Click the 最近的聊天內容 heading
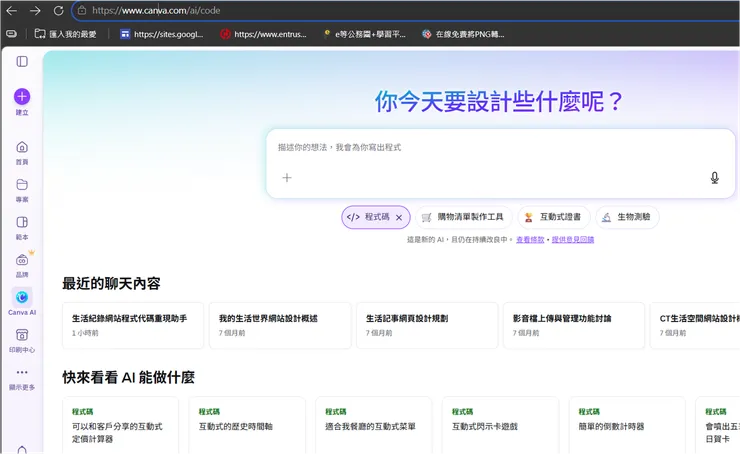The width and height of the screenshot is (740, 454). point(111,283)
